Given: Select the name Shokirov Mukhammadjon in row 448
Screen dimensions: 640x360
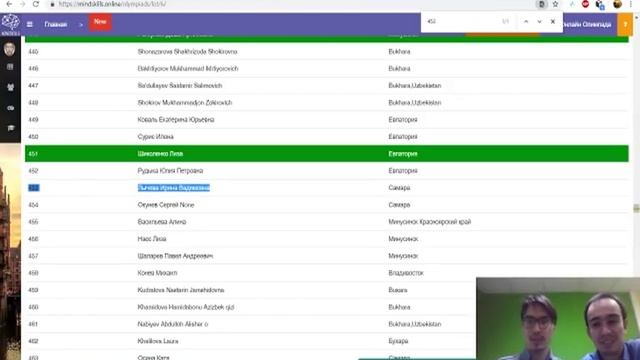Looking at the screenshot, I should (x=184, y=103).
